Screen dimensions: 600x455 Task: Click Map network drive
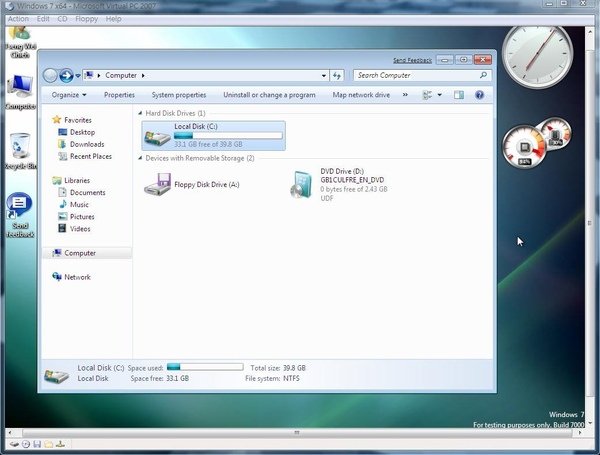coord(361,95)
